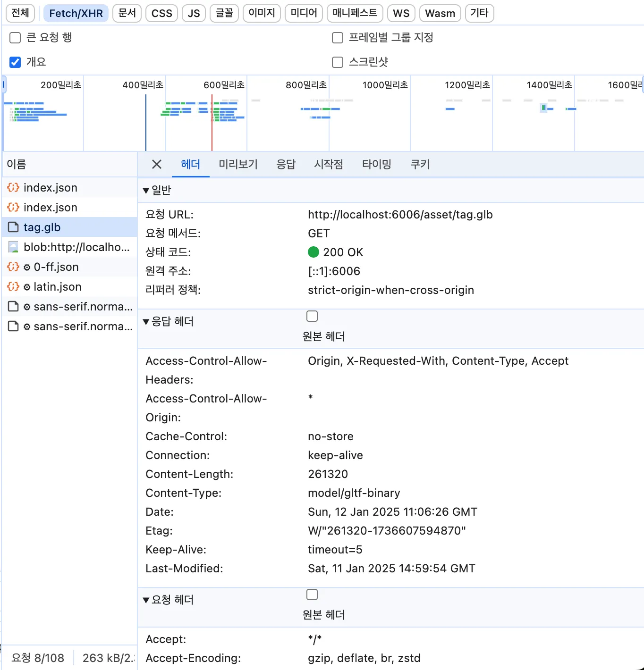Select the WS network filter
The image size is (644, 670).
coord(401,13)
